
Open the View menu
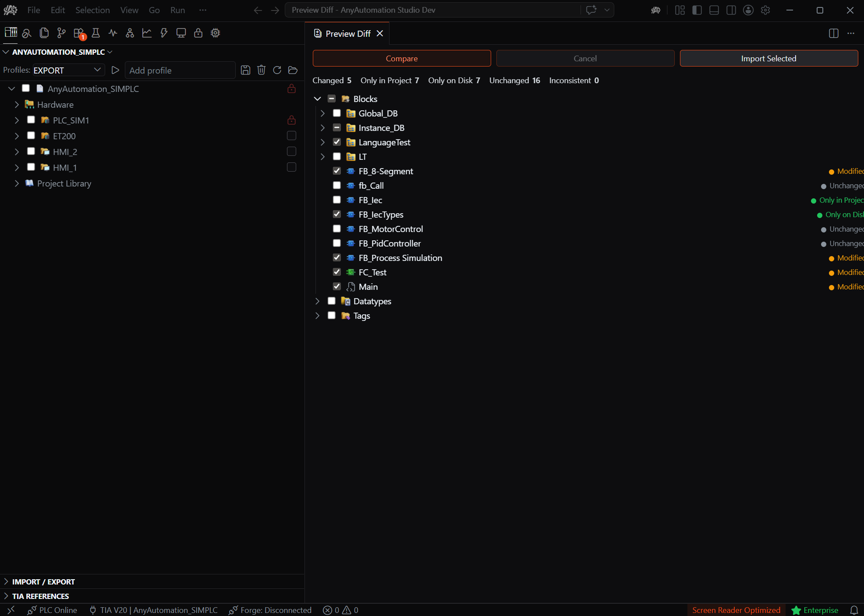[129, 10]
